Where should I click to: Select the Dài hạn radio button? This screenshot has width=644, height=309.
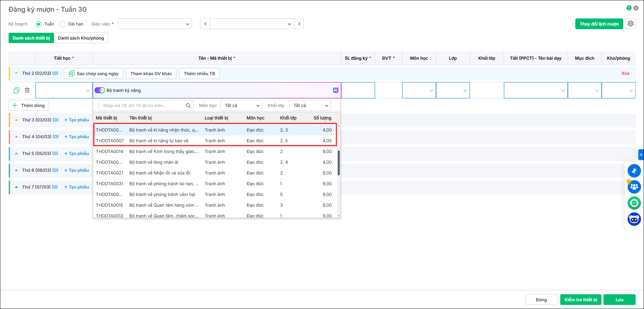[63, 24]
